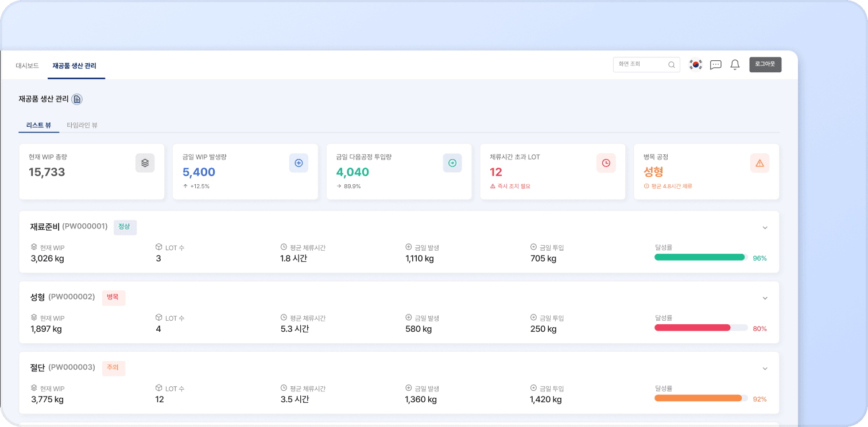The image size is (868, 427).
Task: Click the 즉시 조치 필요 warning text
Action: 514,187
